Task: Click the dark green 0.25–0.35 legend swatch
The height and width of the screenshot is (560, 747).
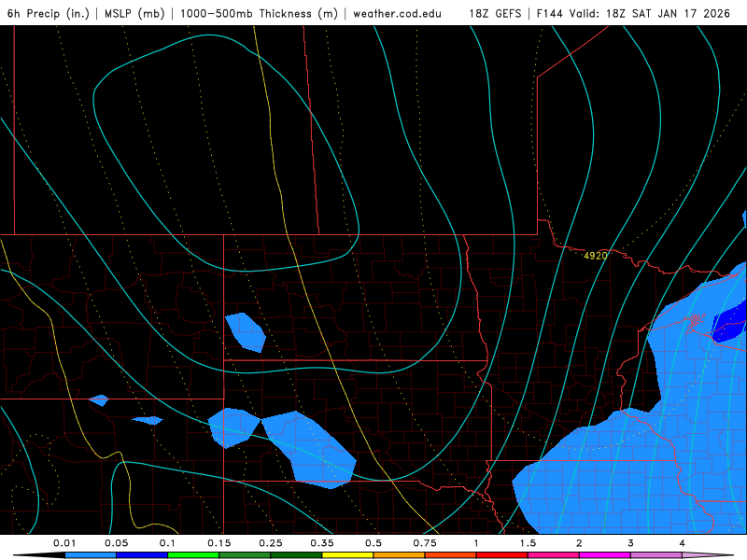Action: coord(296,555)
